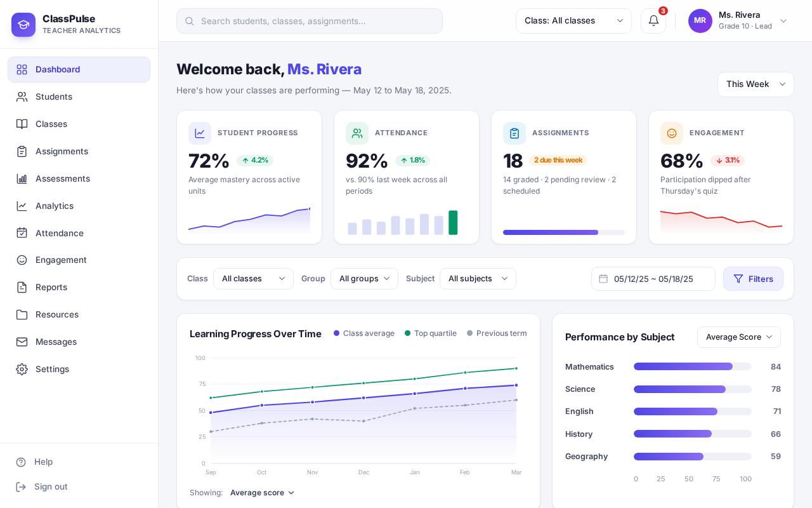The width and height of the screenshot is (812, 508).
Task: Toggle the Class average legend series
Action: click(364, 333)
